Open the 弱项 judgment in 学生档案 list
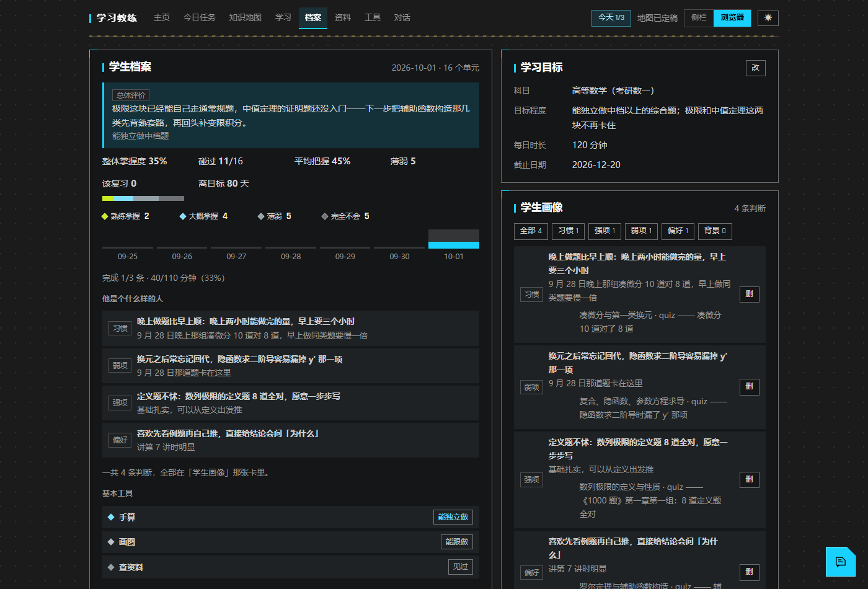Screen dimensions: 868x589 pos(291,366)
